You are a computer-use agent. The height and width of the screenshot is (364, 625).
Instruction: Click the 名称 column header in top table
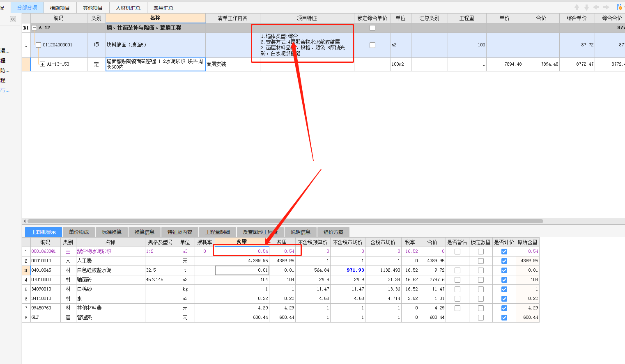[155, 18]
